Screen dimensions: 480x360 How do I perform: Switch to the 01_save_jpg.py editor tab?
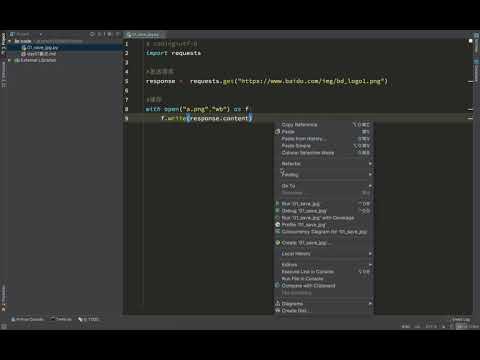point(144,34)
